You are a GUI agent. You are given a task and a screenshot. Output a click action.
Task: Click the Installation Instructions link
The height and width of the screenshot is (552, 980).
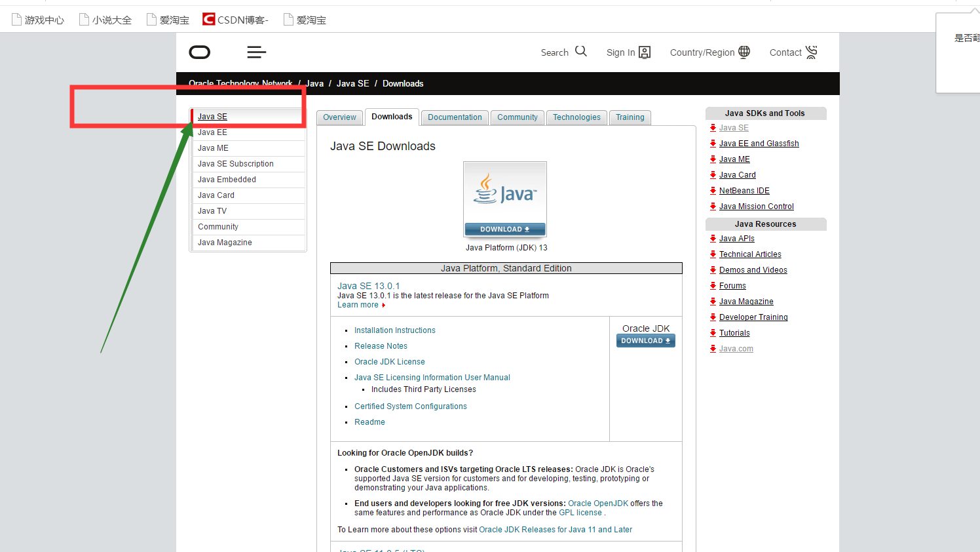pyautogui.click(x=394, y=330)
